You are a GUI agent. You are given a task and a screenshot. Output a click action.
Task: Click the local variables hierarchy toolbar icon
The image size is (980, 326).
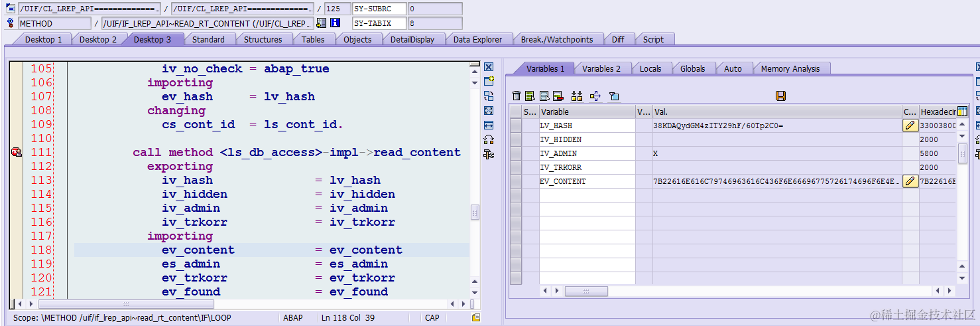click(x=576, y=96)
